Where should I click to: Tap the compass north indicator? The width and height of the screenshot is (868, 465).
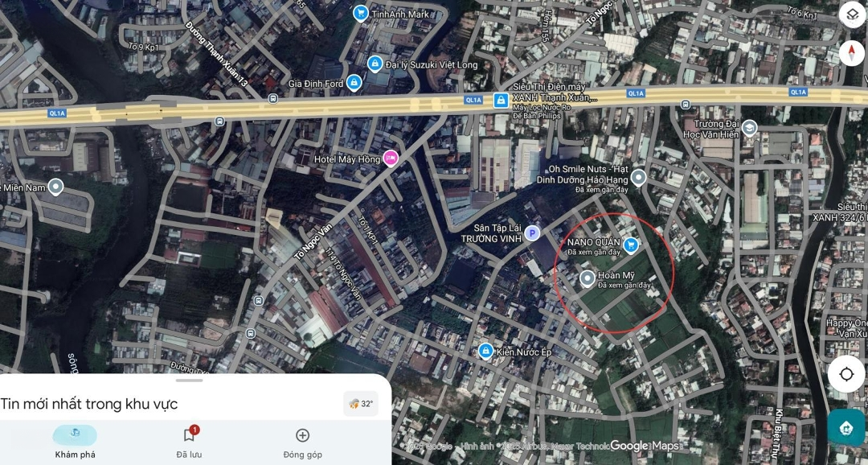pyautogui.click(x=851, y=53)
